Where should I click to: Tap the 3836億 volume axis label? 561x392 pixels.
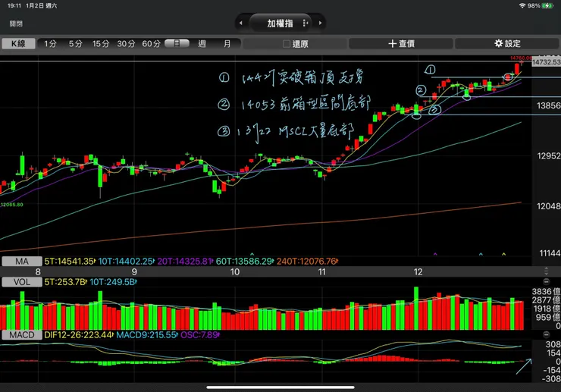(x=547, y=292)
